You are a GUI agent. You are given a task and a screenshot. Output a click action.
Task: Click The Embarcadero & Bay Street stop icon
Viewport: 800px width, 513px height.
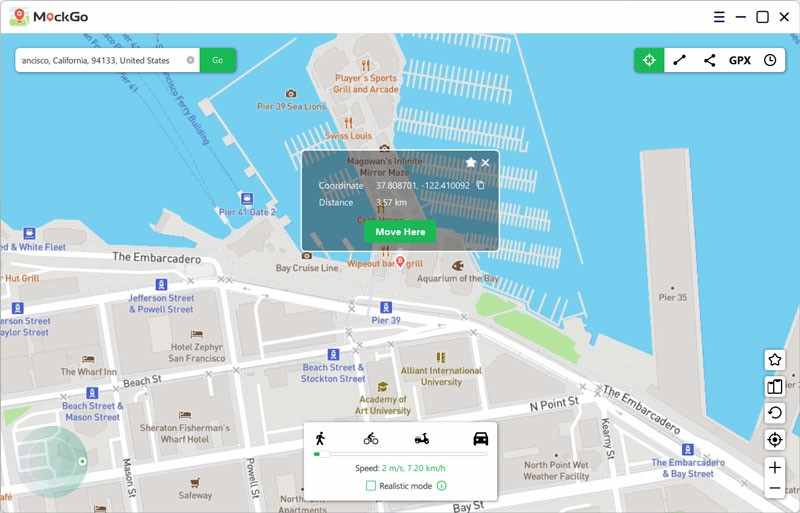(x=688, y=450)
